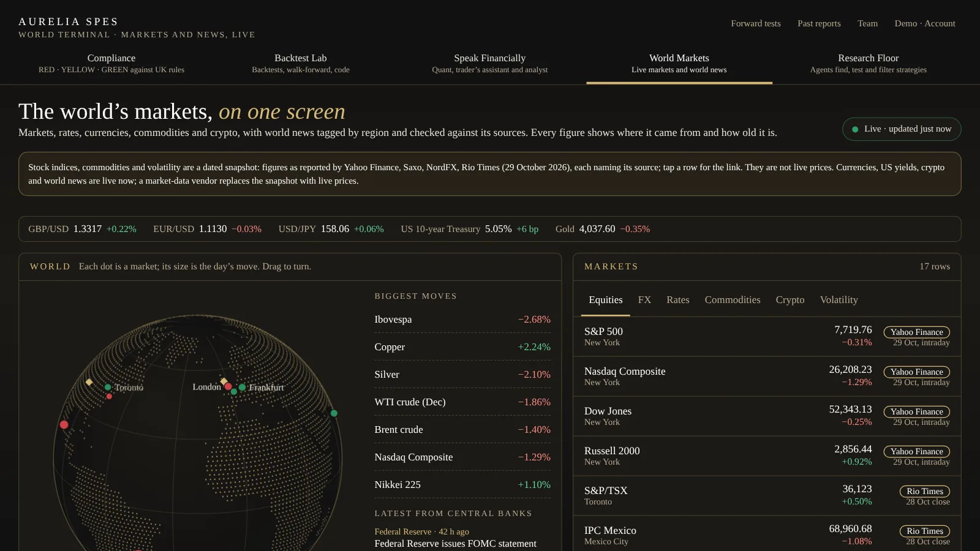The image size is (980, 551).
Task: Open the Team page link
Action: (867, 23)
